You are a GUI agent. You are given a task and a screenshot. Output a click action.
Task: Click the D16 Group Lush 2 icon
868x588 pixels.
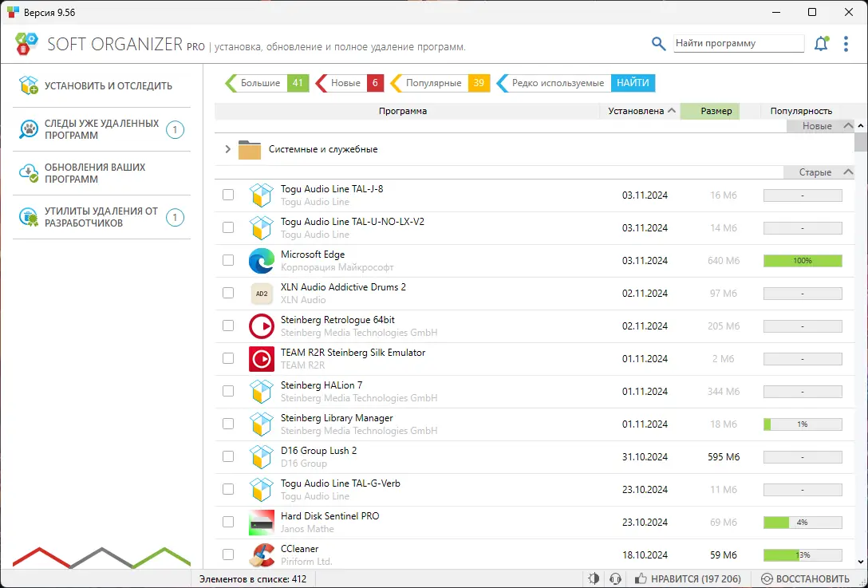[262, 457]
